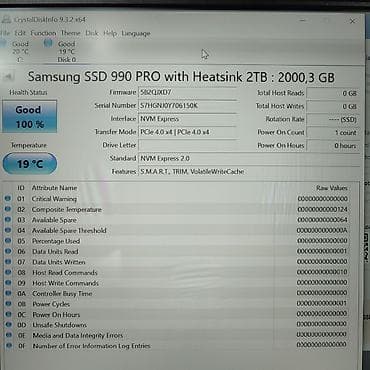Click status icon for Data Units Written row

pos(8,262)
